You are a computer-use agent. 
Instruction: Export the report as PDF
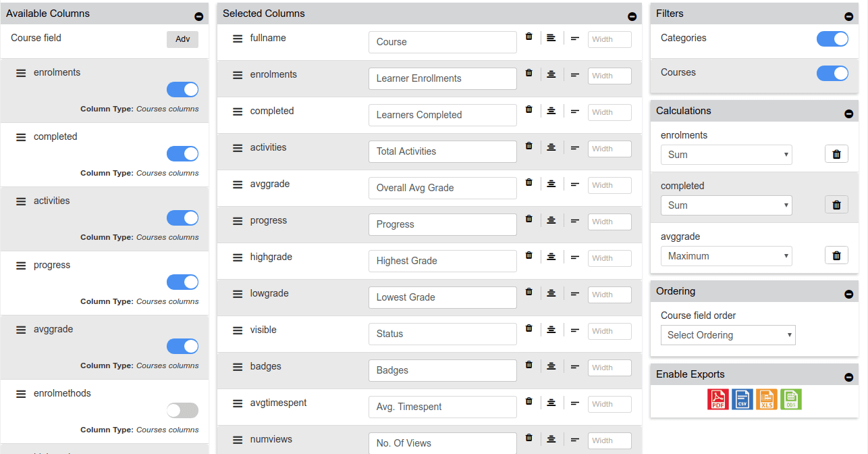pyautogui.click(x=717, y=399)
